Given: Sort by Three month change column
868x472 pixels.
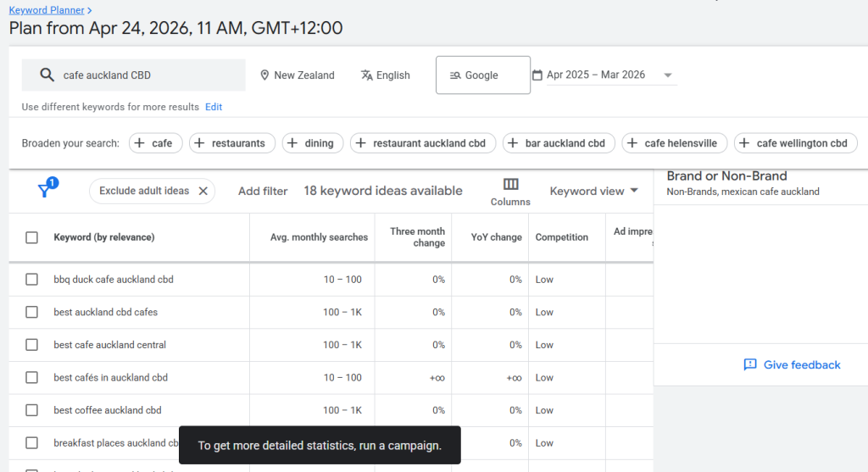Looking at the screenshot, I should coord(417,236).
